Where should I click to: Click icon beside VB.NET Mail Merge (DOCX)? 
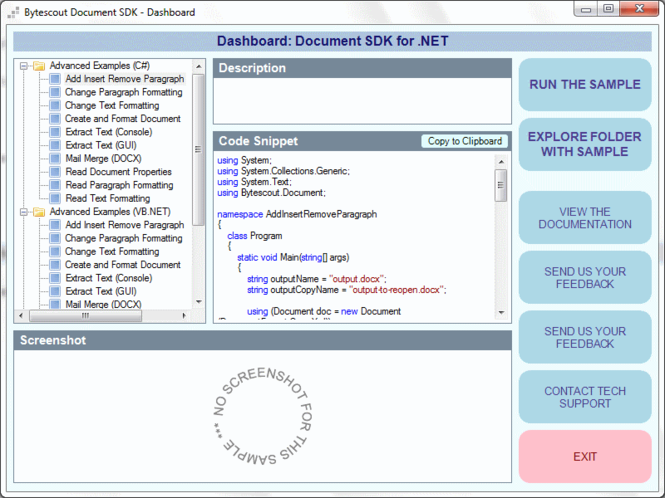(55, 304)
